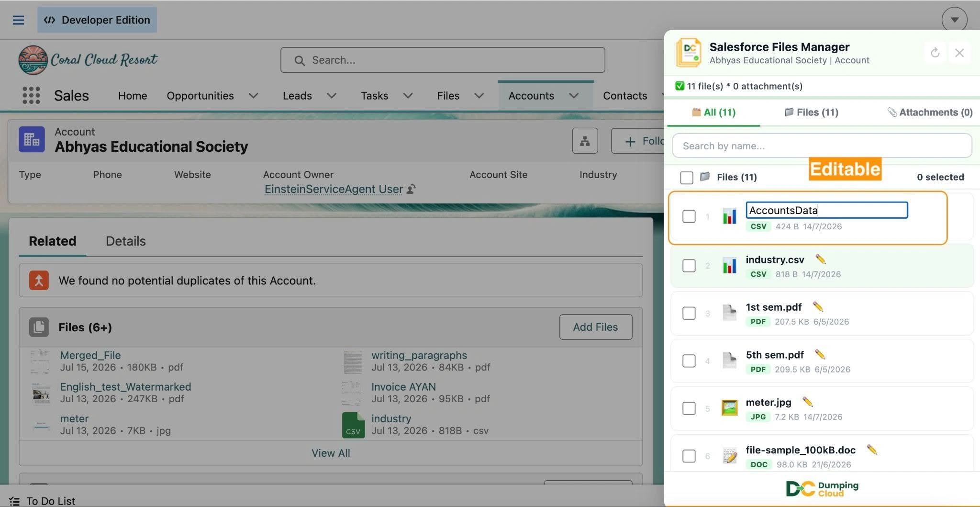The width and height of the screenshot is (980, 507).
Task: Refresh the Salesforce Files Manager panel
Action: [935, 53]
